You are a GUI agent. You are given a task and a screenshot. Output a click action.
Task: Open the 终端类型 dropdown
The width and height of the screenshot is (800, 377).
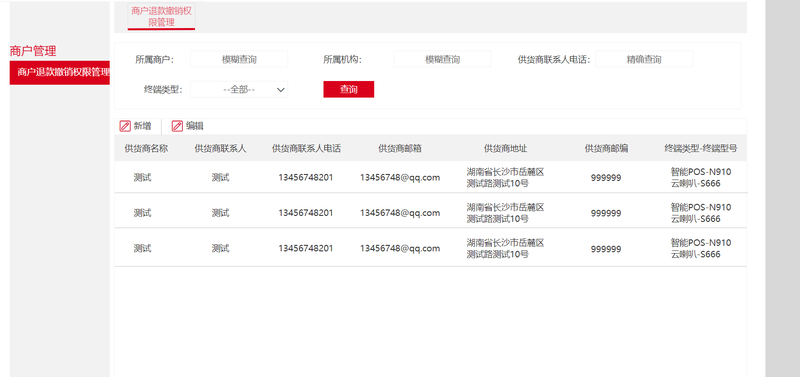239,90
